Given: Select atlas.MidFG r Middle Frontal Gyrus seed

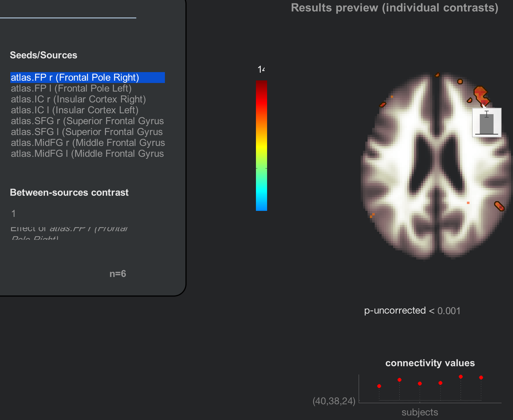Looking at the screenshot, I should pos(87,143).
